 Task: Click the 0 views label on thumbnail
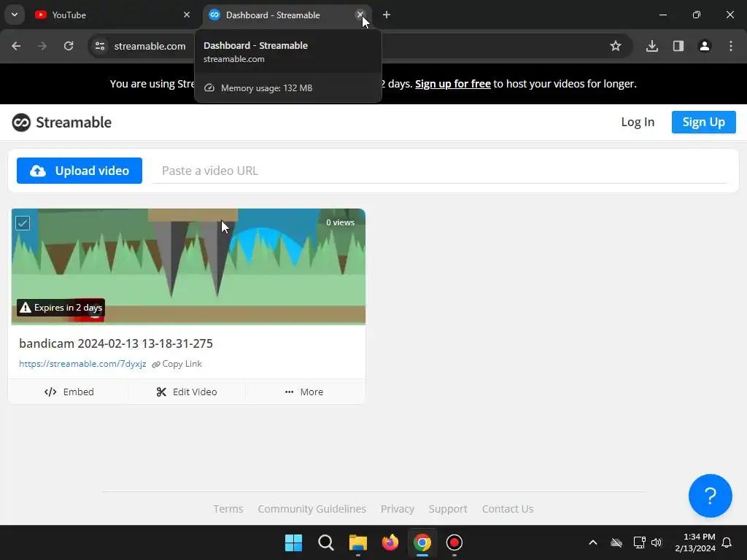[340, 222]
